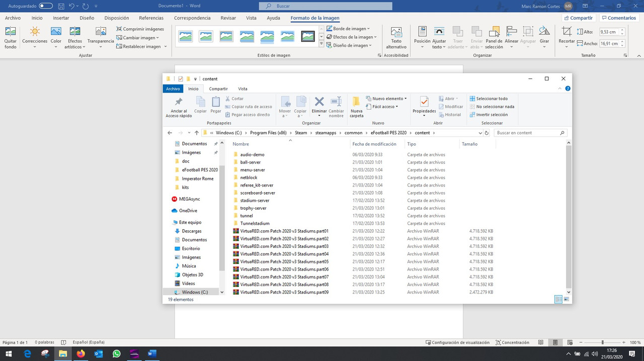Image resolution: width=644 pixels, height=361 pixels.
Task: Click Word Buscar search box
Action: coord(326,6)
